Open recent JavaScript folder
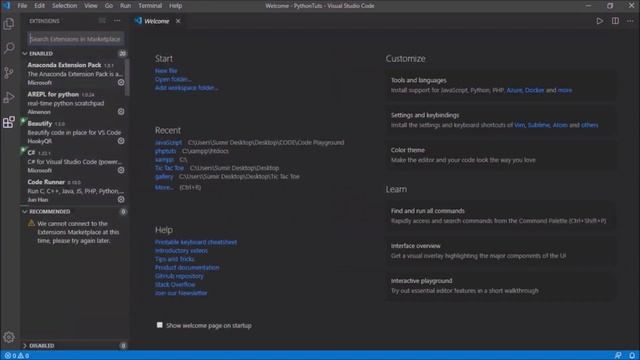The image size is (640, 360). [168, 142]
